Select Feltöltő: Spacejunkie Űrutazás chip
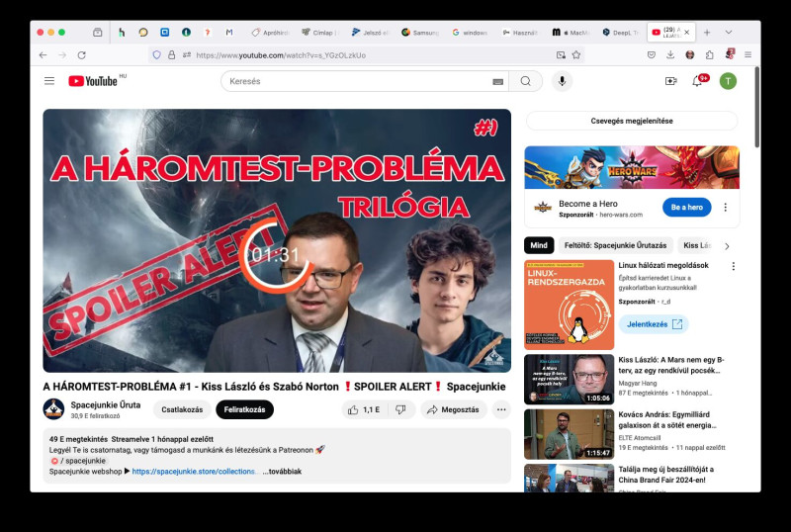791x532 pixels. (615, 245)
